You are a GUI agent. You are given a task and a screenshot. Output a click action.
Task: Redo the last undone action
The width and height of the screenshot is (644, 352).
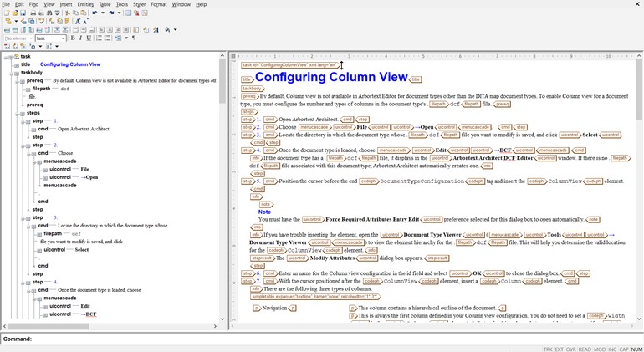click(x=112, y=13)
